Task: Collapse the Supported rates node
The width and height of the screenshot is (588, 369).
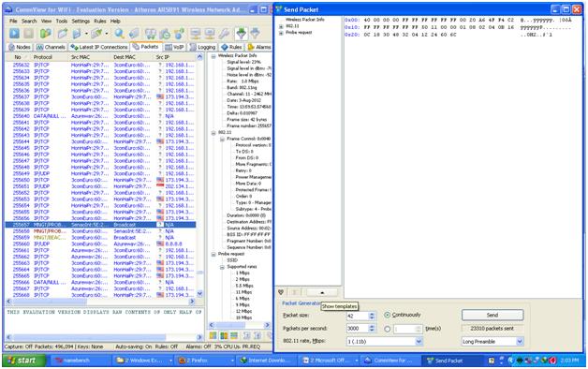Action: (x=222, y=267)
